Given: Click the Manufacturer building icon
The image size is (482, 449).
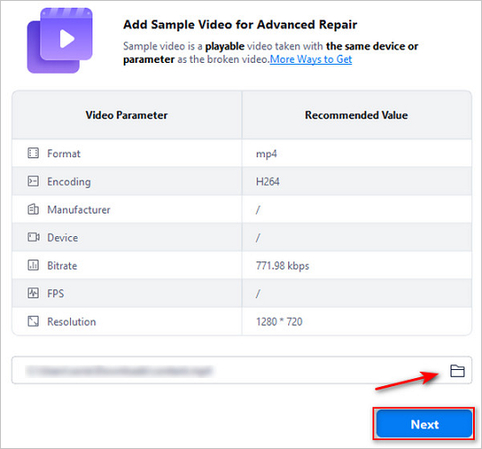Looking at the screenshot, I should [x=33, y=209].
